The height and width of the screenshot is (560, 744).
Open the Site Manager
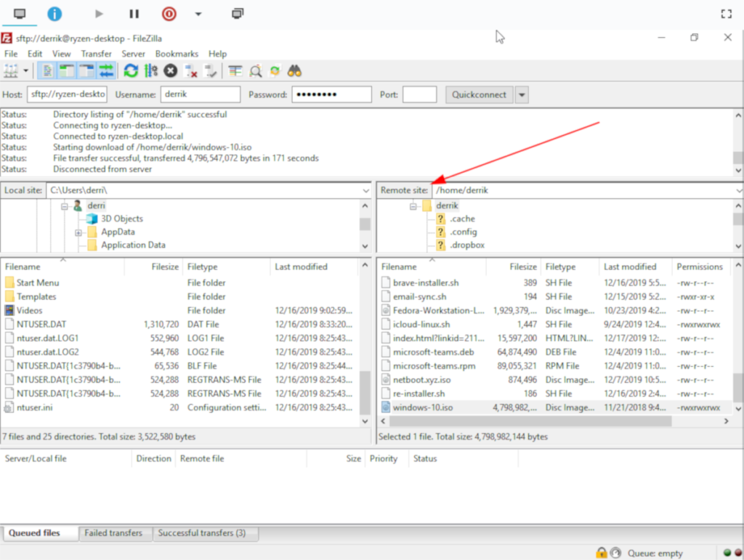(12, 70)
